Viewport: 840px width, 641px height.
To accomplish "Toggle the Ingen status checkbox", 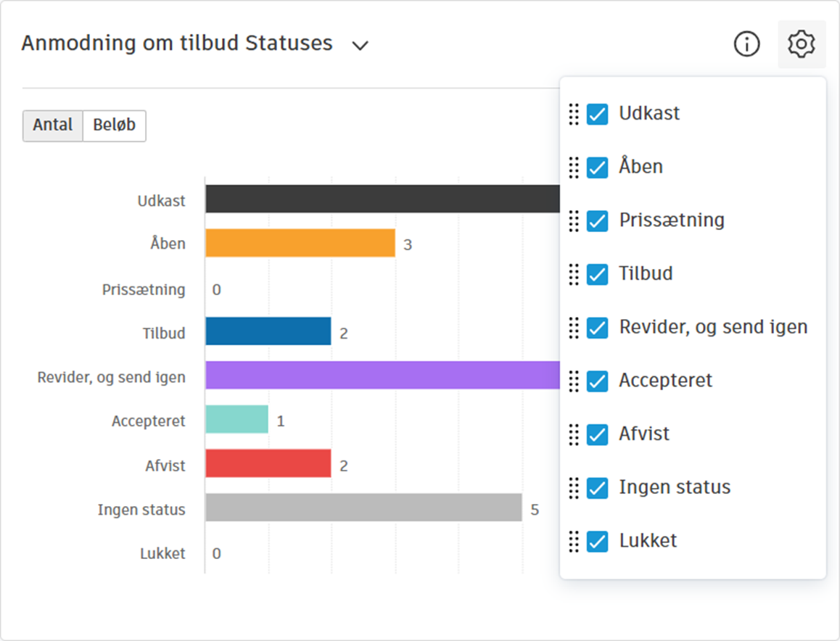I will tap(597, 488).
